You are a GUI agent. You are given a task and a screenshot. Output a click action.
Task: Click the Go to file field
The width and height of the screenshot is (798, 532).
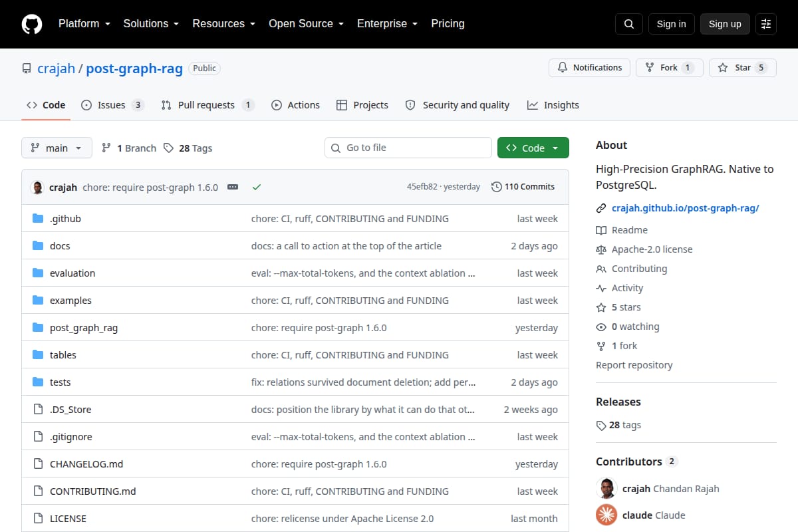pyautogui.click(x=408, y=148)
